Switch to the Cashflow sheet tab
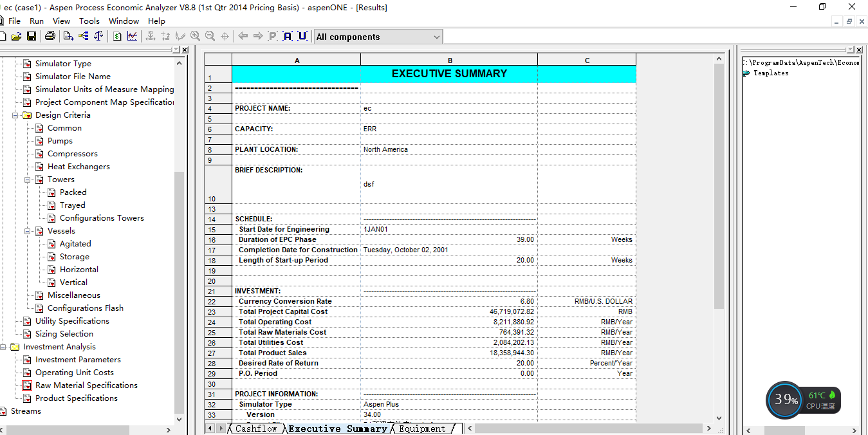868x435 pixels. coord(255,429)
